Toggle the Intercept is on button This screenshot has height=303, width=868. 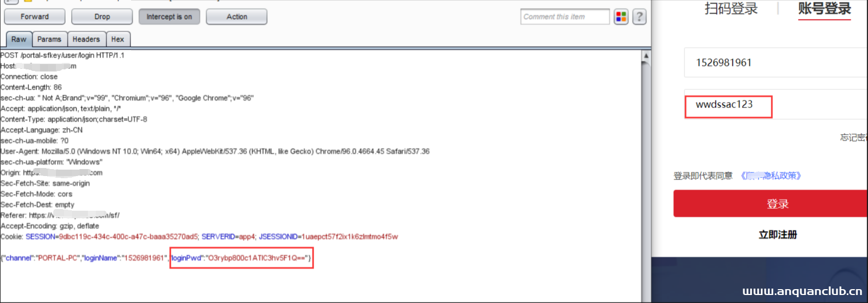click(169, 17)
